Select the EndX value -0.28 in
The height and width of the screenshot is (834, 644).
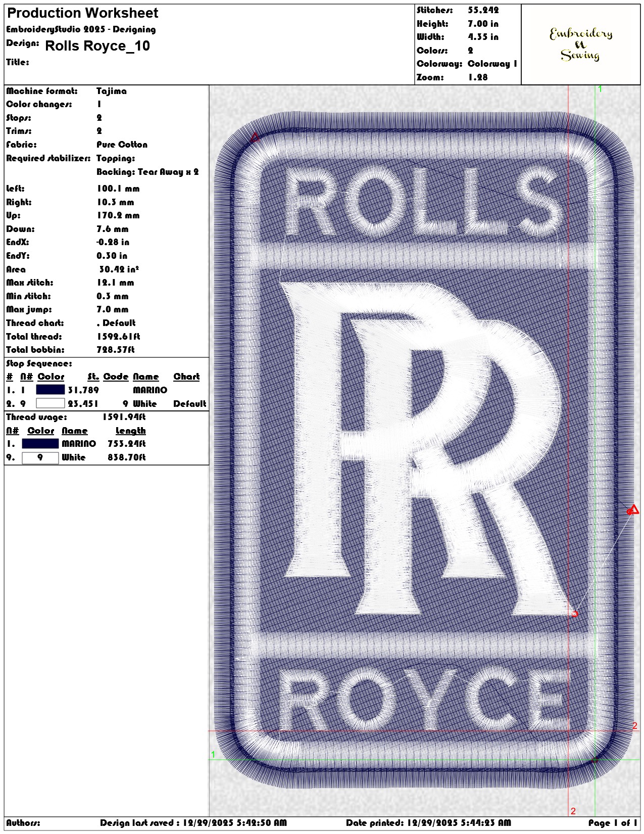click(113, 242)
